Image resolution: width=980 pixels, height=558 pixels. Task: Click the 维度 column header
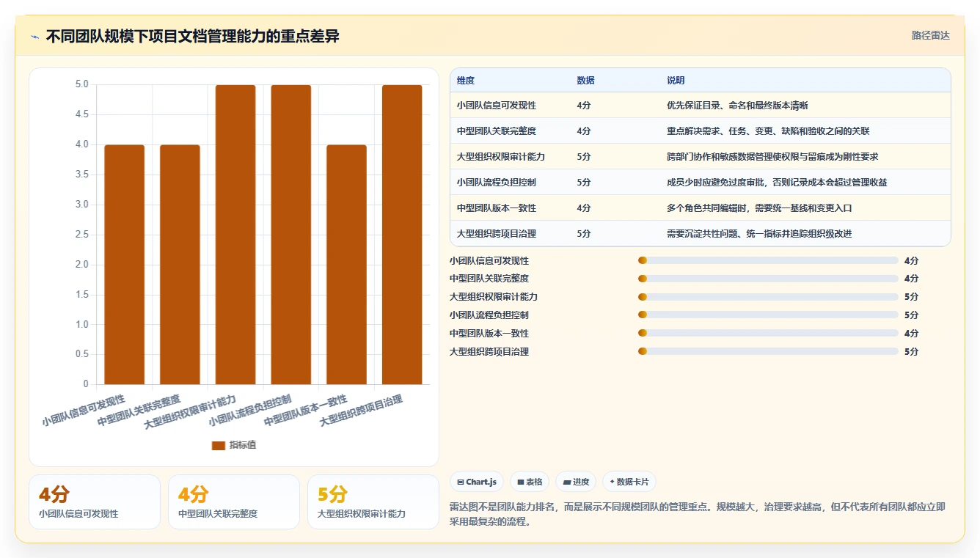466,81
